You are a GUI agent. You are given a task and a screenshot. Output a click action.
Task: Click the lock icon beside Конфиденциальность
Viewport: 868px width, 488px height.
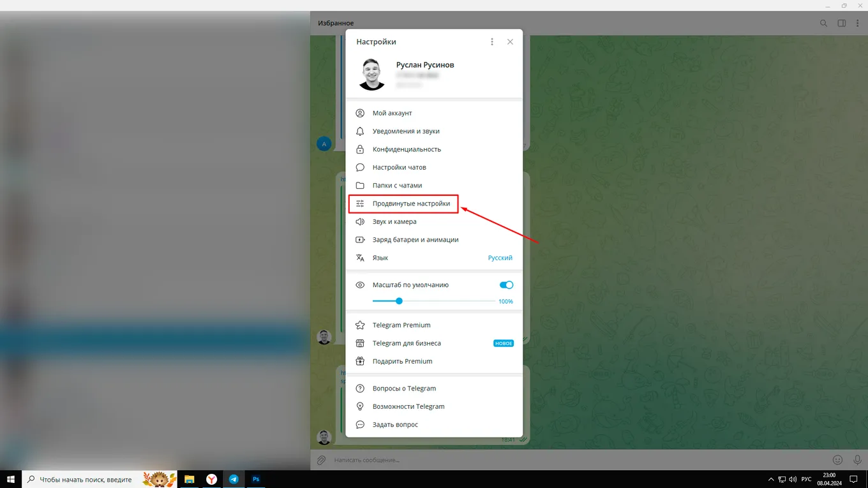click(x=360, y=149)
